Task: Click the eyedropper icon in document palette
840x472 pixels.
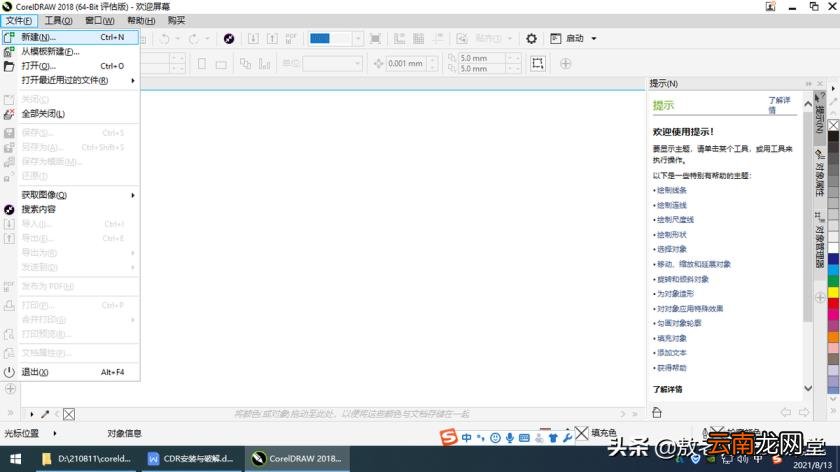Action: [45, 414]
